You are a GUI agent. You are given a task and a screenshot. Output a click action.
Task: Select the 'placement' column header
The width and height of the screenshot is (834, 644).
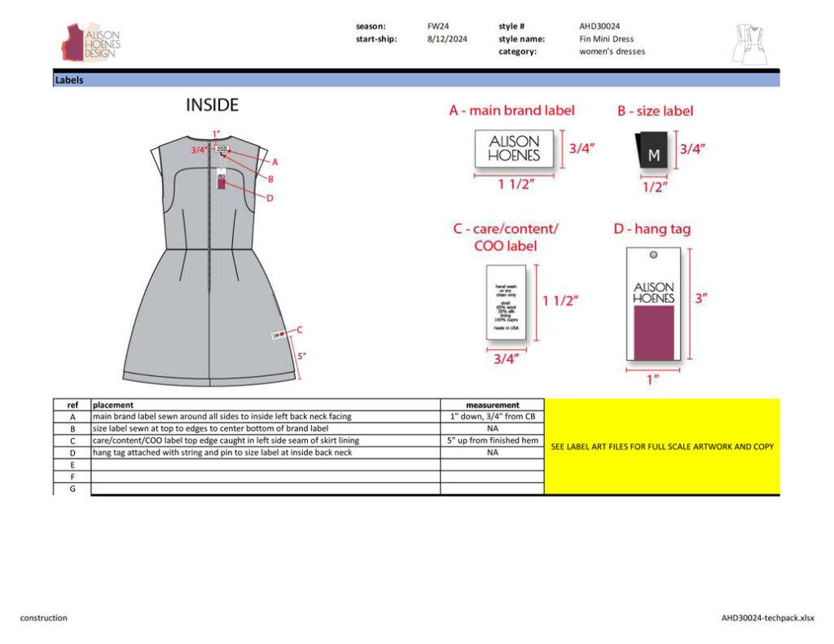coord(266,405)
